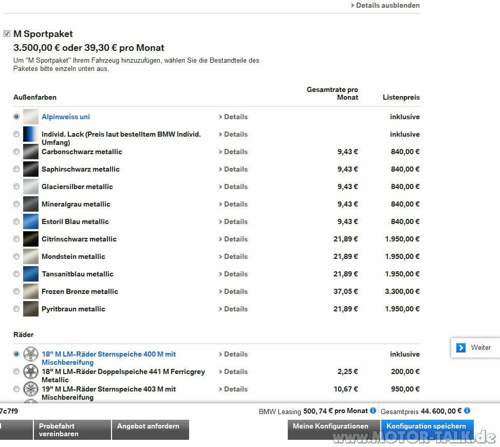Expand Details for 18" Sternspeiche 400 M
The width and height of the screenshot is (500, 447).
[233, 354]
